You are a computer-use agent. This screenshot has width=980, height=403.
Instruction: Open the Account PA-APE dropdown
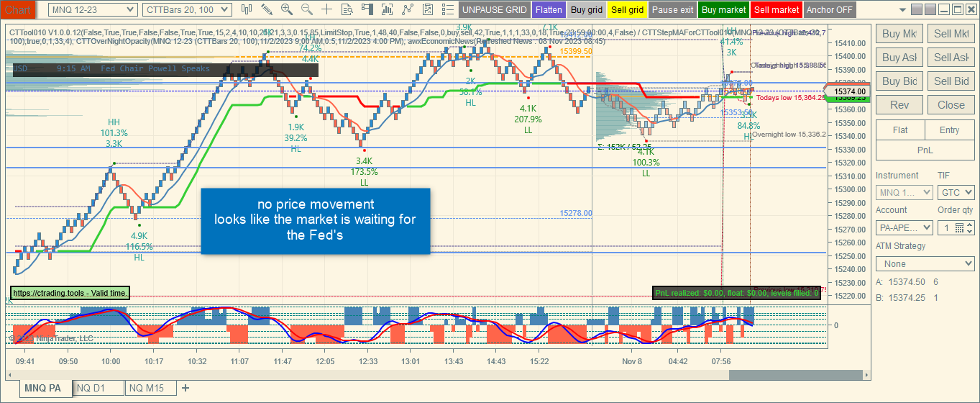tap(904, 227)
